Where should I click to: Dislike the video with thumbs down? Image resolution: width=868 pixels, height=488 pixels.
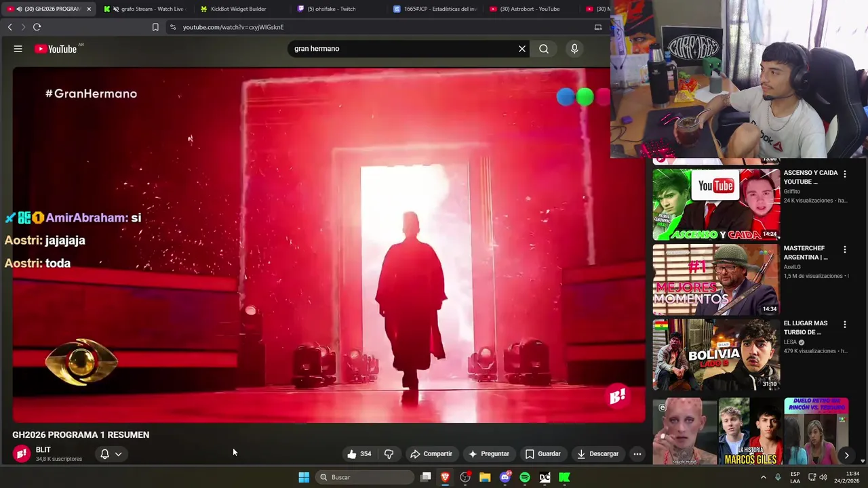point(389,454)
